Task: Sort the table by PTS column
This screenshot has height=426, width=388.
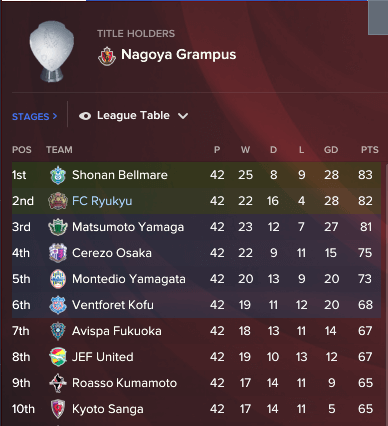Action: pyautogui.click(x=370, y=150)
